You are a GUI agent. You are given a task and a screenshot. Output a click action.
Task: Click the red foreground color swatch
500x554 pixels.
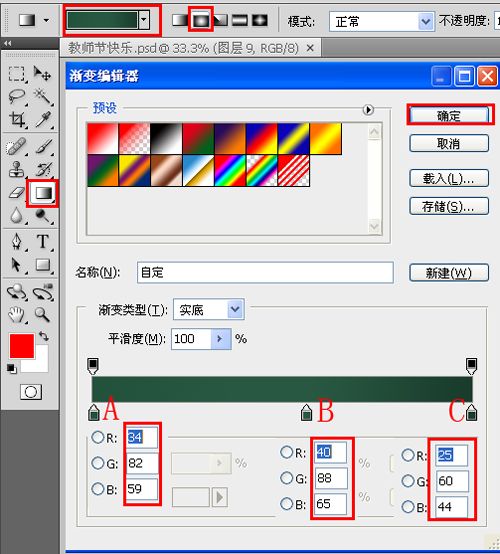pos(22,346)
